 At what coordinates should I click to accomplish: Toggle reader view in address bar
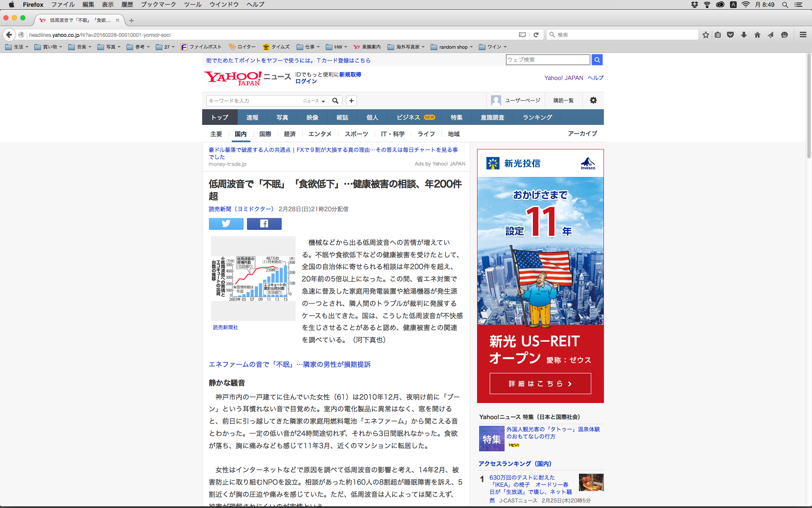pyautogui.click(x=522, y=35)
